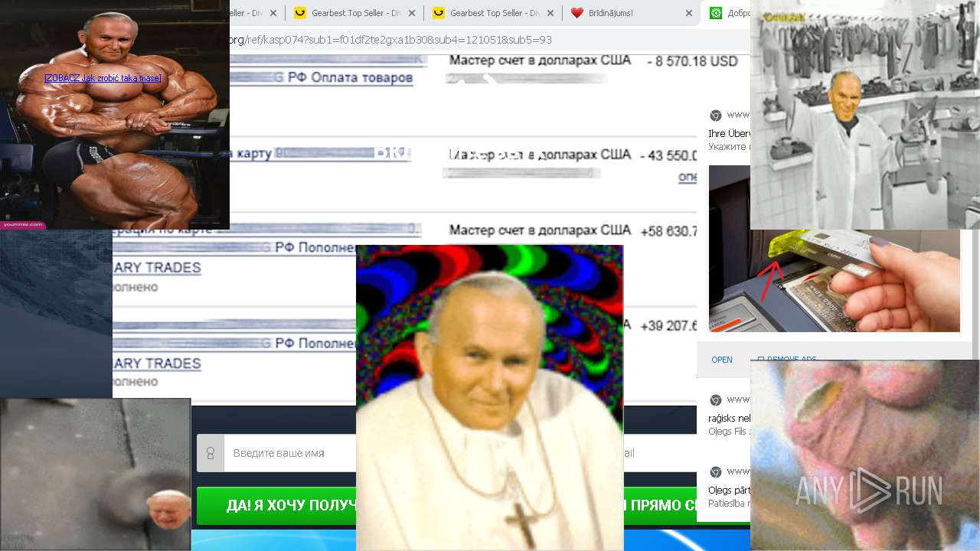Click the grey bottom-left popup with small face
Image resolution: width=980 pixels, height=551 pixels.
click(95, 474)
